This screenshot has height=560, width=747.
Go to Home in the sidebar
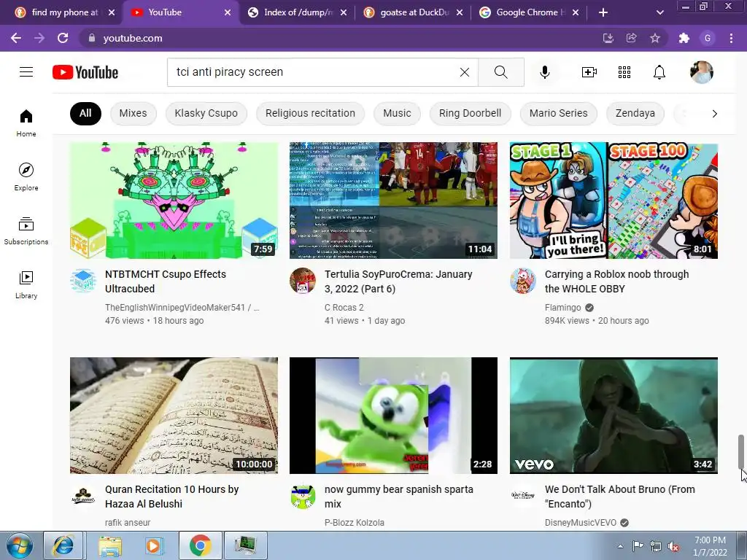click(26, 122)
